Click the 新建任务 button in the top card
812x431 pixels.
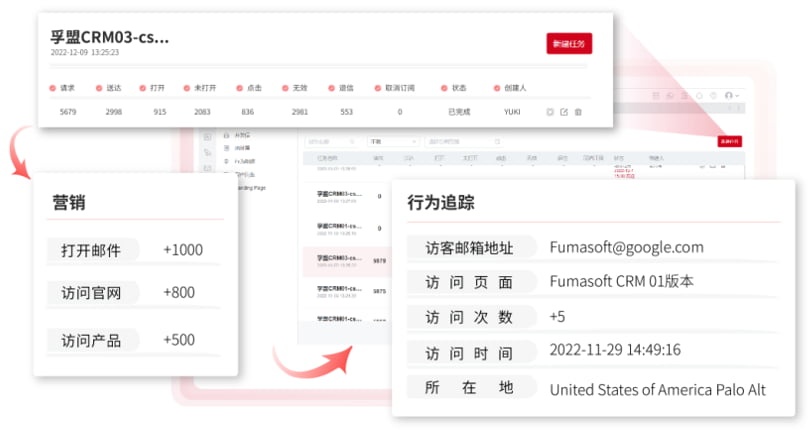[569, 43]
